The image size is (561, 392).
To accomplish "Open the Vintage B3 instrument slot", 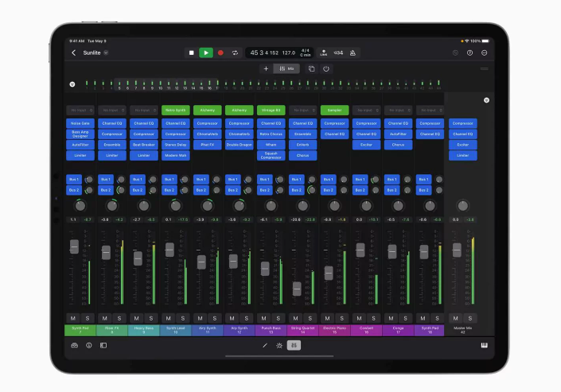I will coord(271,111).
